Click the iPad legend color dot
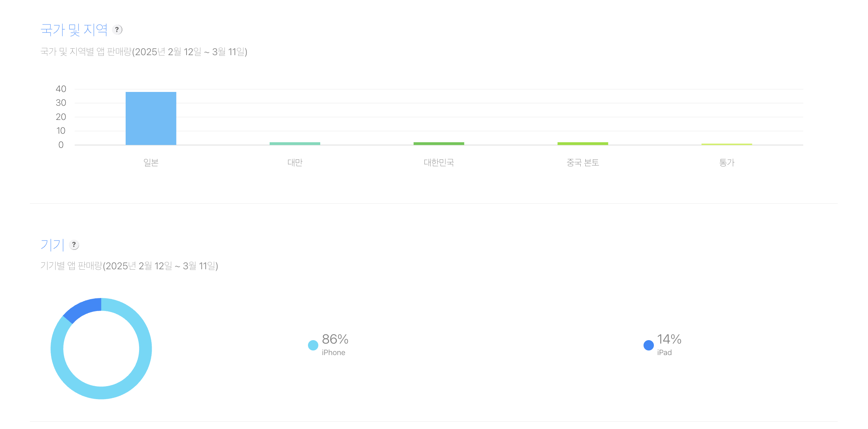 649,345
